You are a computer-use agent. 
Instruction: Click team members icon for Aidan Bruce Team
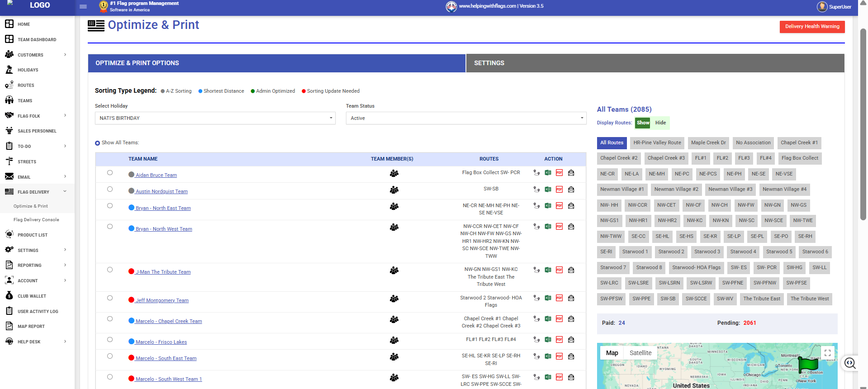394,173
